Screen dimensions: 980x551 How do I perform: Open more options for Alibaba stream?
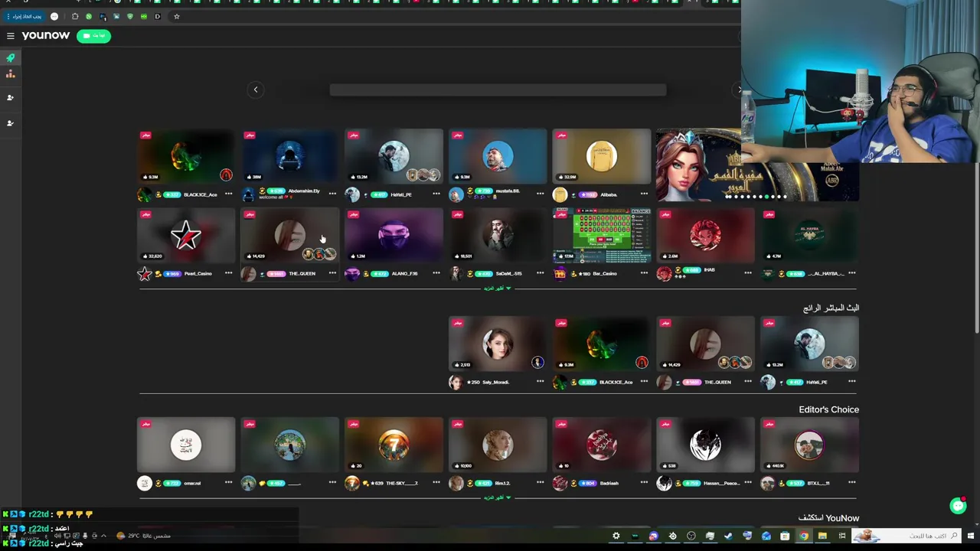645,194
